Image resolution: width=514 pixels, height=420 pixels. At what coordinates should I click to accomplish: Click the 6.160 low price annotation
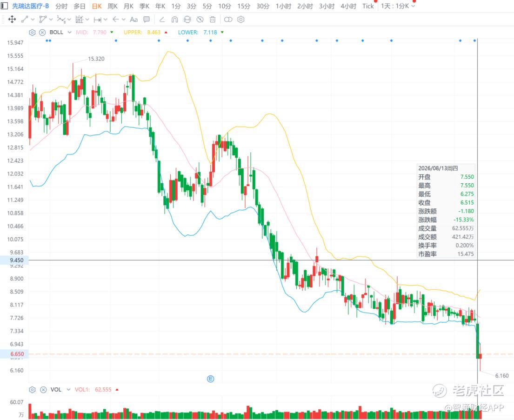tap(502, 376)
